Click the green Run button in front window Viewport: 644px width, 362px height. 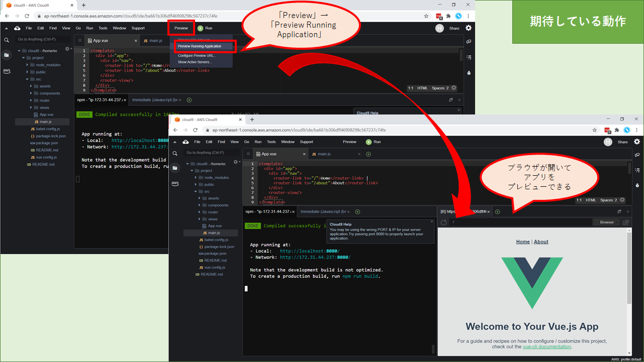[x=374, y=142]
